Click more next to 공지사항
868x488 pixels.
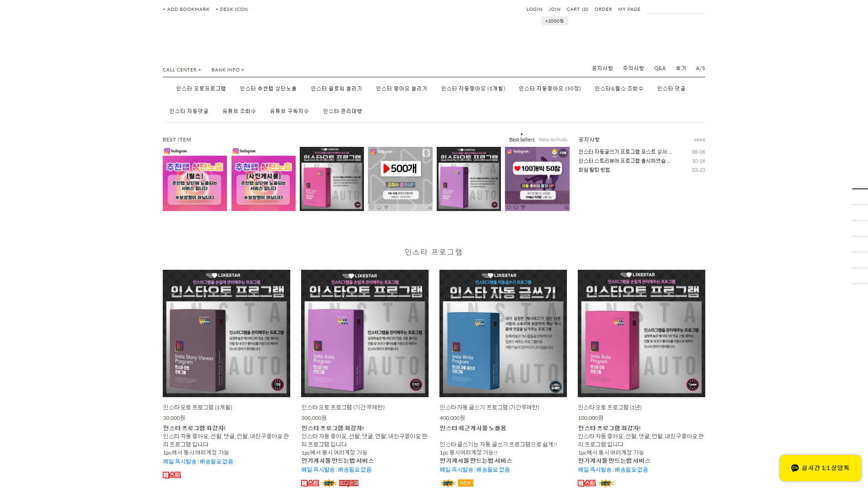tap(699, 140)
